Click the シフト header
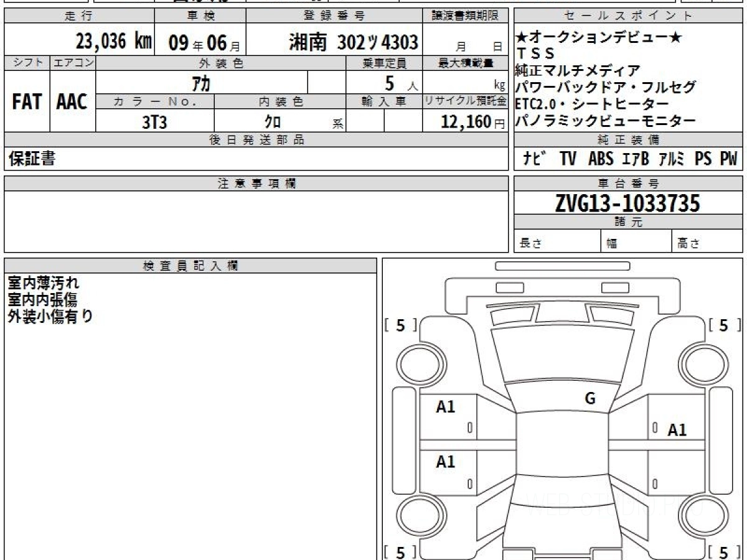 [x=27, y=63]
